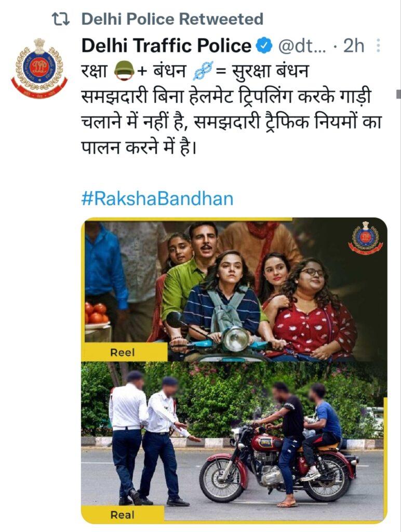Image resolution: width=401 pixels, height=532 pixels.
Task: Click the 2h timestamp
Action: [x=354, y=46]
